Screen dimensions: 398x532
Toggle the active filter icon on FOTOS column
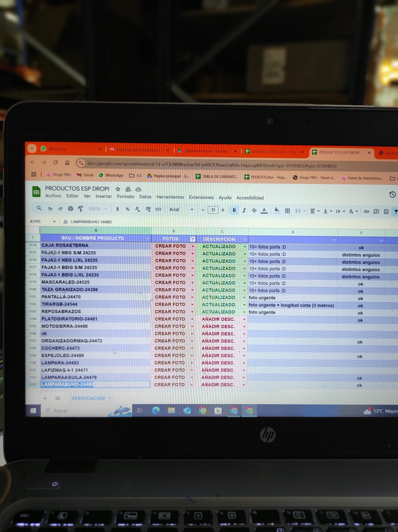(x=192, y=239)
